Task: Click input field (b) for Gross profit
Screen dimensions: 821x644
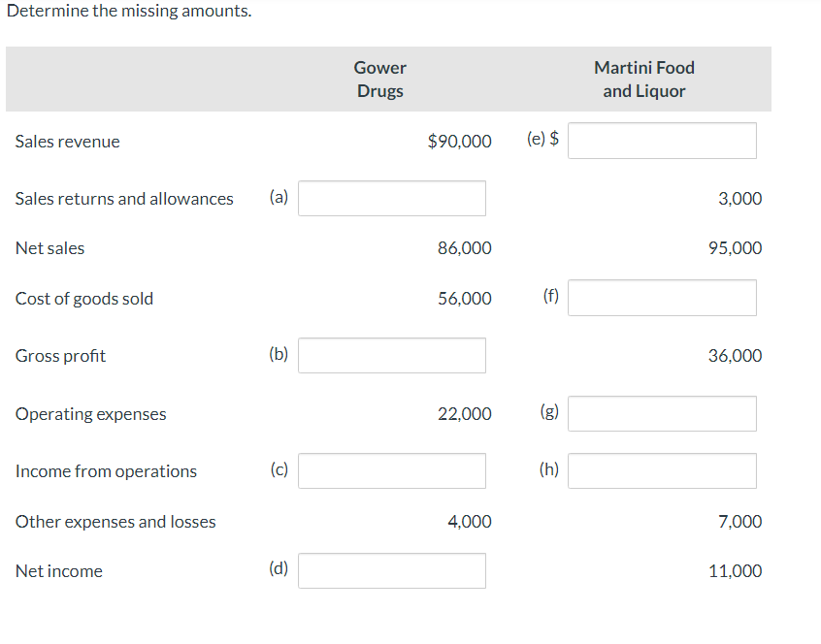Action: tap(392, 355)
